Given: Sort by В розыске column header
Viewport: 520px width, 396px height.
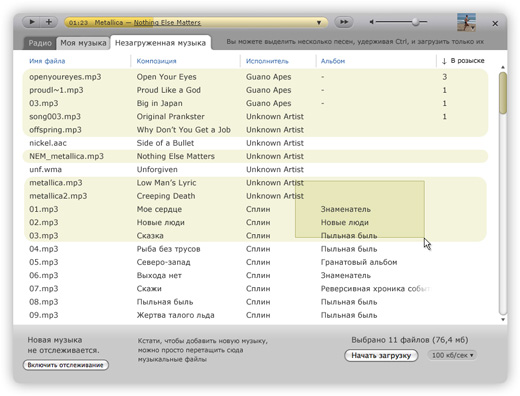Looking at the screenshot, I should click(463, 61).
